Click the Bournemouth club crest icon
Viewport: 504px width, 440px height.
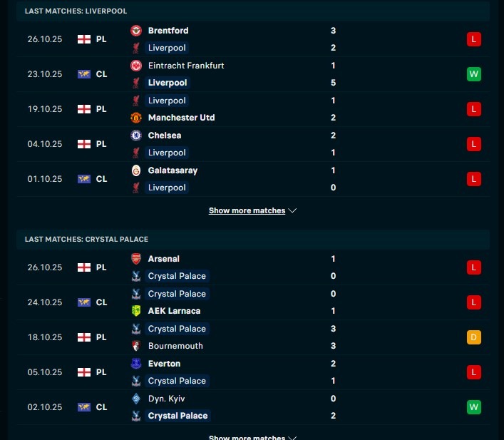pos(136,346)
